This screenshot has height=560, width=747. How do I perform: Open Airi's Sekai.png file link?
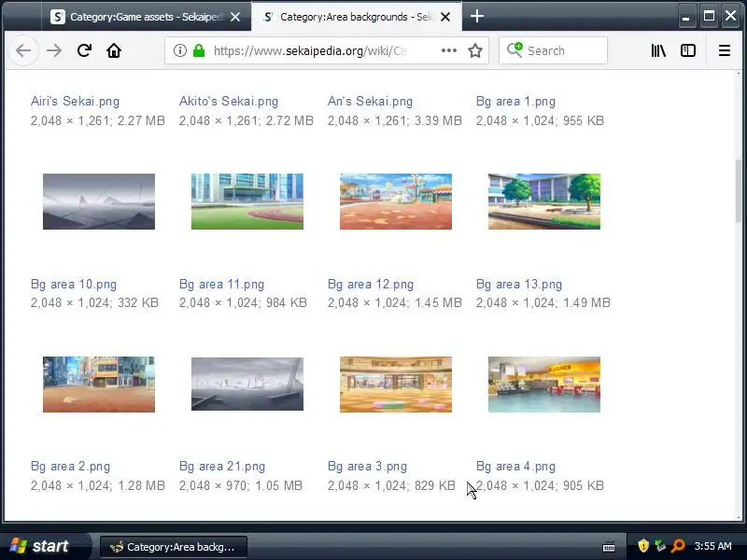75,102
